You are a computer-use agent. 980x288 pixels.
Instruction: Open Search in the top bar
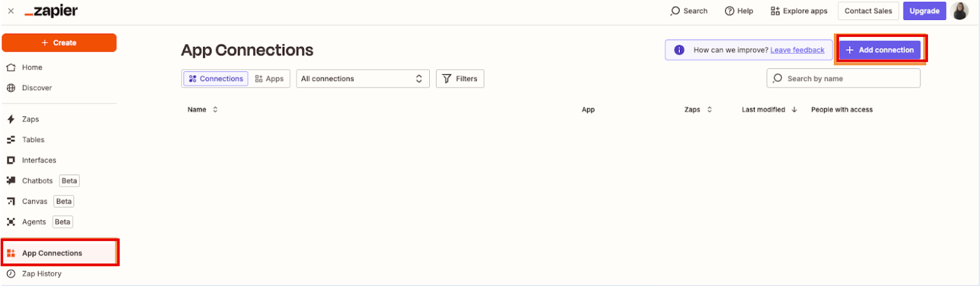(x=689, y=11)
